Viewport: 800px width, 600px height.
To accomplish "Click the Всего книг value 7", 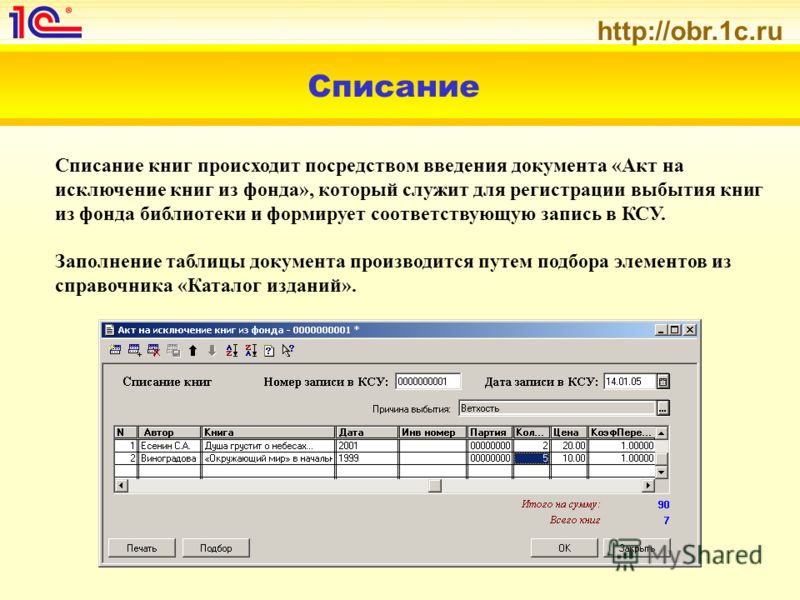I will 666,520.
